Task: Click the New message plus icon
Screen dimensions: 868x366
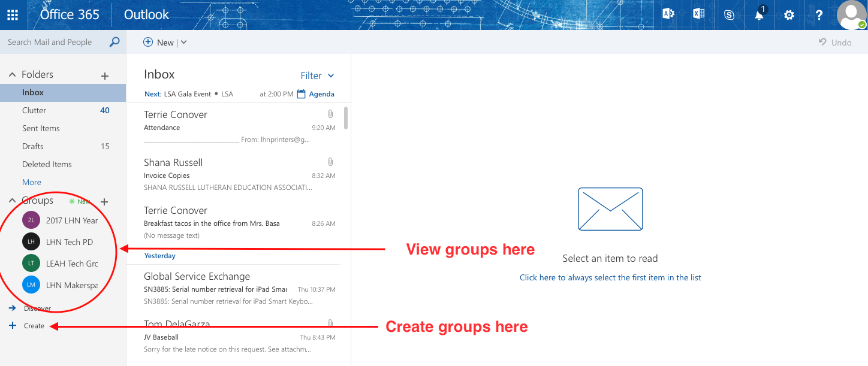Action: 148,42
